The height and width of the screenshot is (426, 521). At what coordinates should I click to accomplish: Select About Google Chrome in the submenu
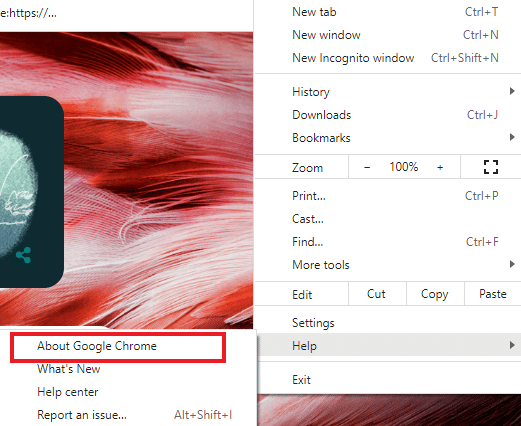(x=118, y=346)
